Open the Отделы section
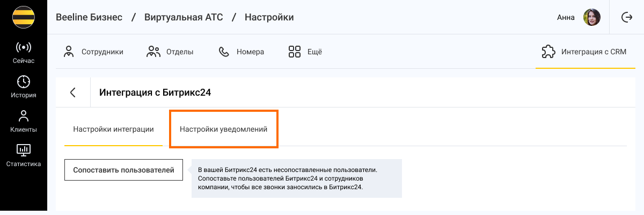The image size is (644, 215). [x=170, y=52]
